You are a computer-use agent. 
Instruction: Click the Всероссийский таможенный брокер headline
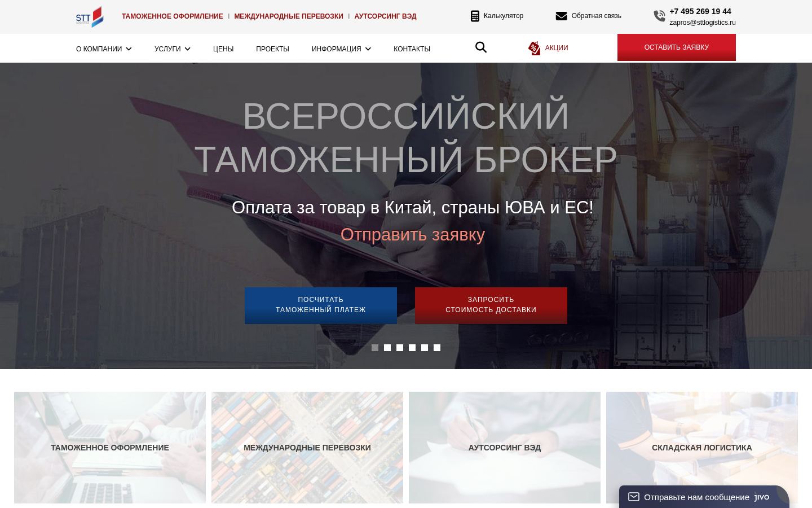click(x=406, y=137)
